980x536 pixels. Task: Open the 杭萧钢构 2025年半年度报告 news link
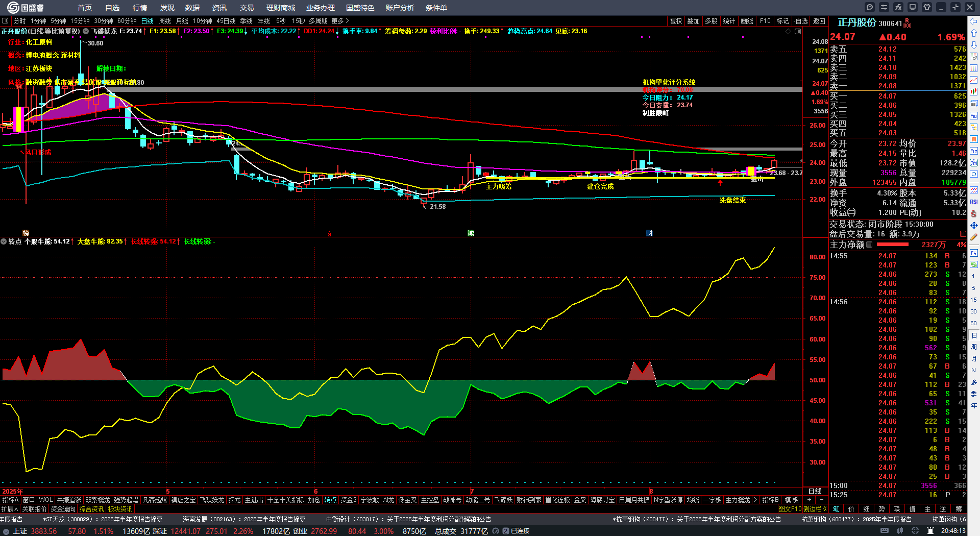pyautogui.click(x=856, y=519)
